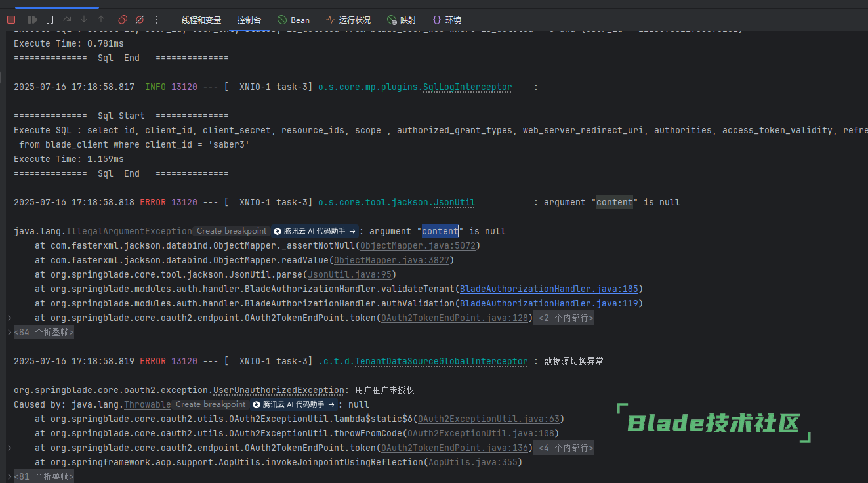
Task: Show the 环境 tab
Action: (447, 20)
